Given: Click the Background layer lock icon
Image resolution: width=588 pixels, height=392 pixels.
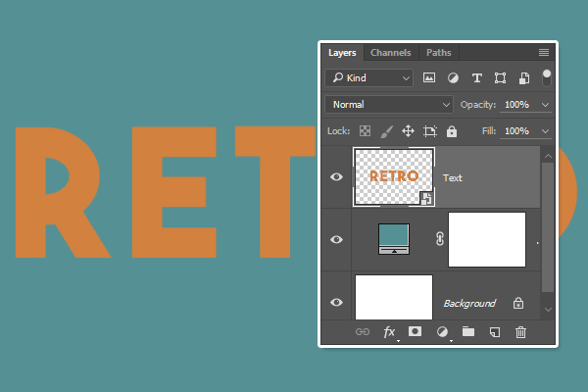Looking at the screenshot, I should pyautogui.click(x=518, y=303).
